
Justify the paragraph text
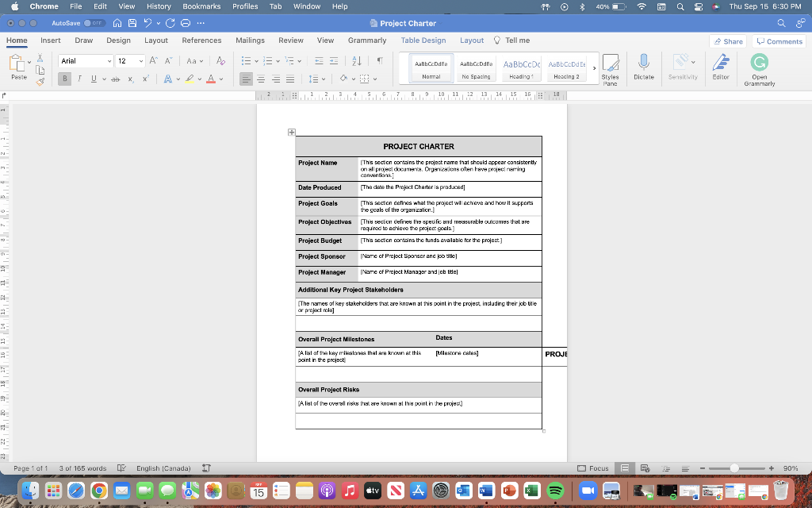[290, 79]
